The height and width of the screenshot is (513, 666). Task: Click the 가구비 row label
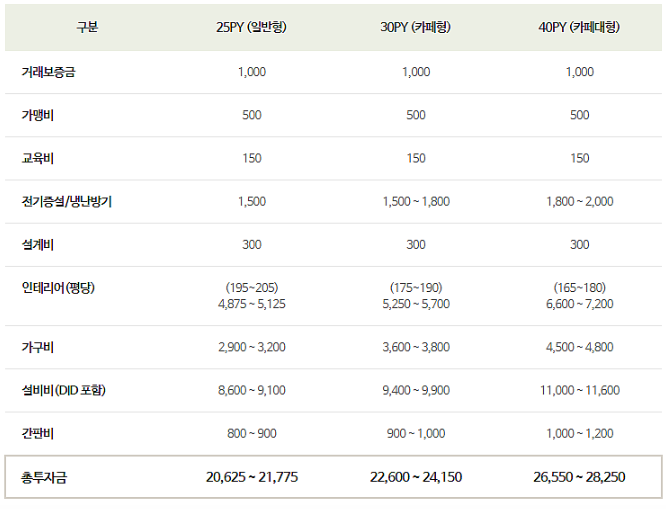[x=38, y=347]
